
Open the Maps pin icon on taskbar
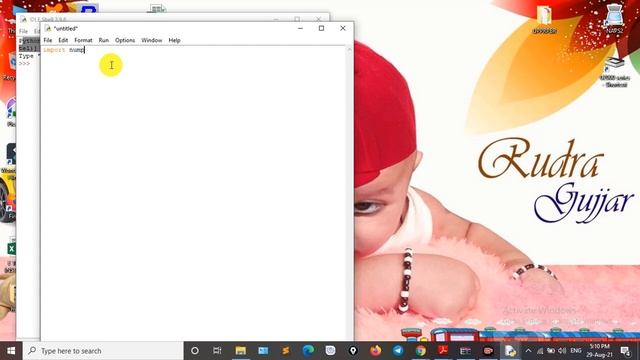tap(353, 351)
